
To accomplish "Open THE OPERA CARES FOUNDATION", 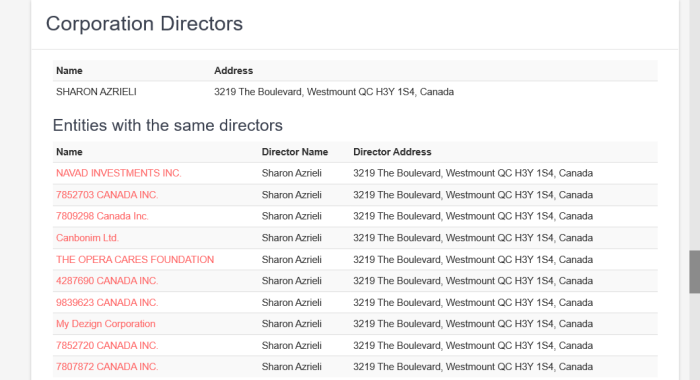I will 135,260.
